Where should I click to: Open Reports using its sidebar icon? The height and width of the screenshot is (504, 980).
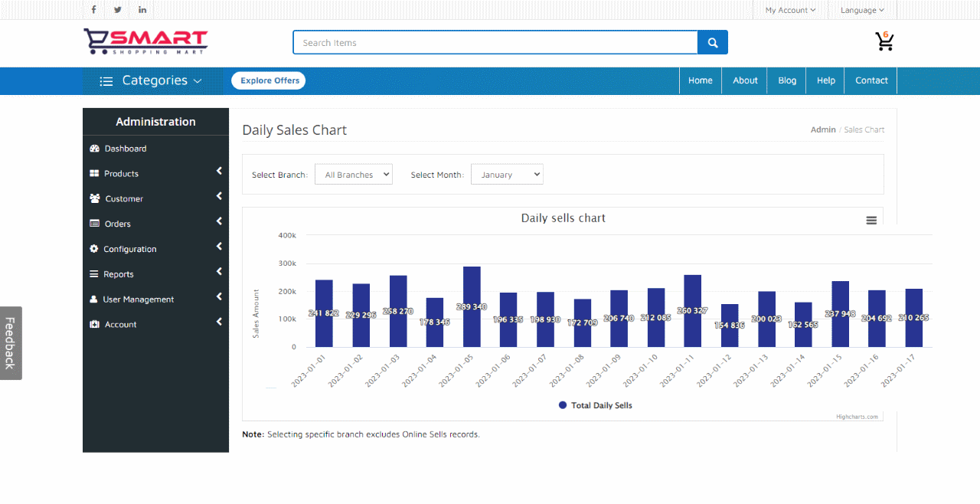click(x=94, y=273)
